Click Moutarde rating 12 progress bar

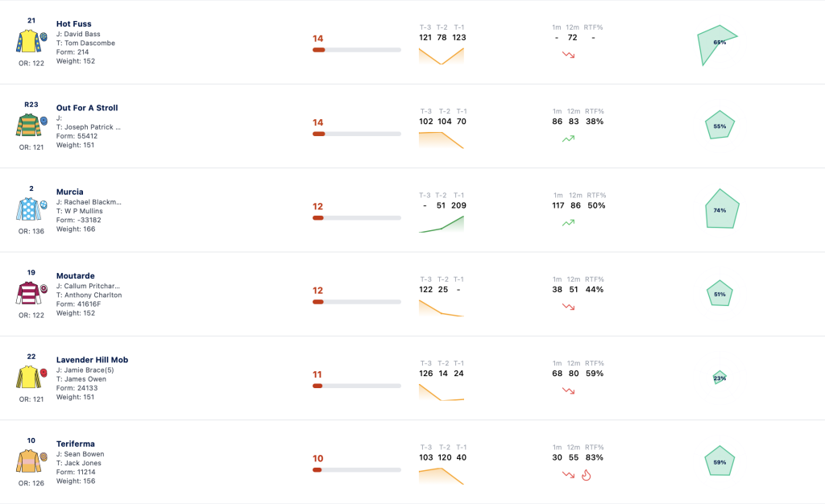click(x=357, y=302)
